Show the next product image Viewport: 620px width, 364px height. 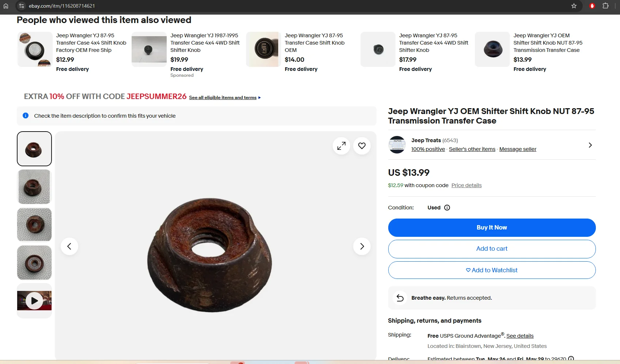[x=362, y=246]
